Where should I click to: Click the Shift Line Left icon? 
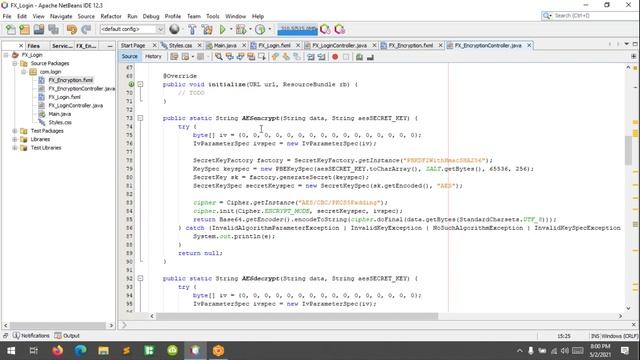[x=311, y=57]
